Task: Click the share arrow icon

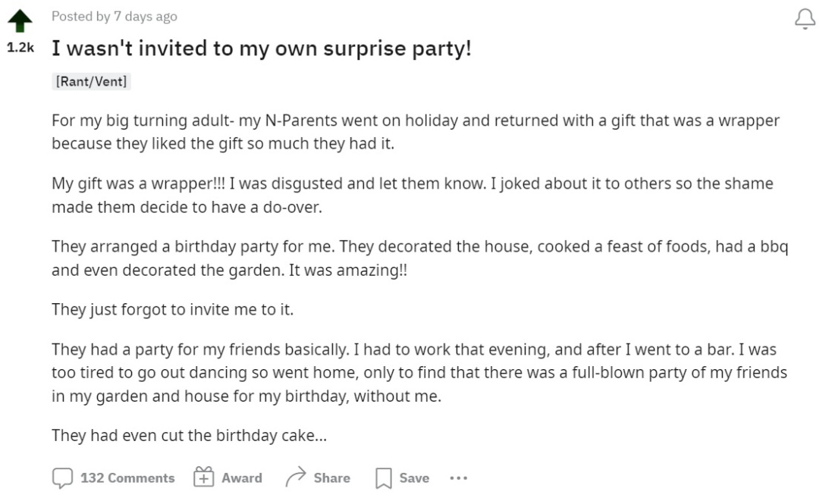Action: (x=295, y=477)
